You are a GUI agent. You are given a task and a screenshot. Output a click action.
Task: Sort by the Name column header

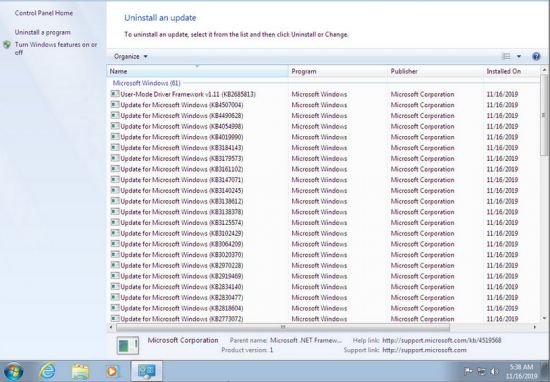point(197,71)
